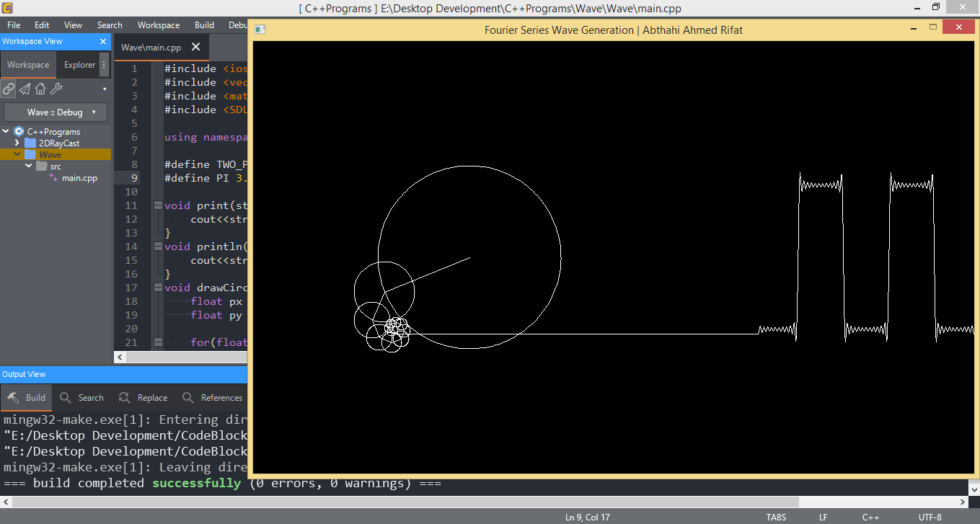This screenshot has height=524, width=980.
Task: Click the Fourier Series window's system icon
Action: coord(260,30)
